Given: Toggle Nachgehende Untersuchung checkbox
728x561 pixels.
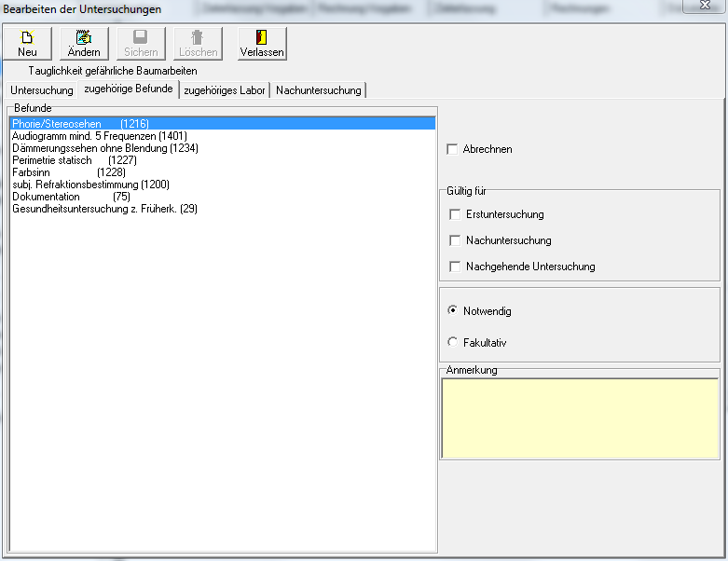Looking at the screenshot, I should tap(455, 267).
